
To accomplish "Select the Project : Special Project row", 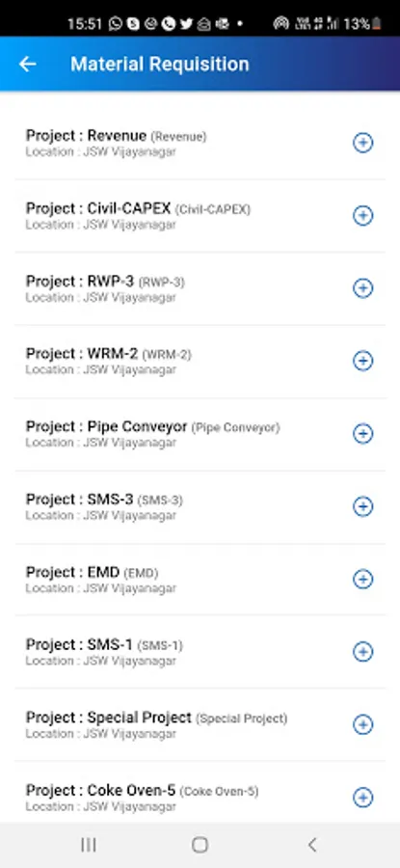I will 200,724.
